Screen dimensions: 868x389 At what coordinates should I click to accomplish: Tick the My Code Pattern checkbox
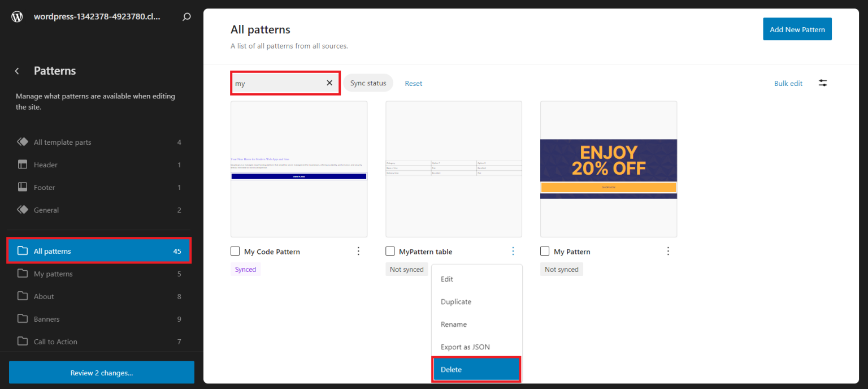click(235, 251)
